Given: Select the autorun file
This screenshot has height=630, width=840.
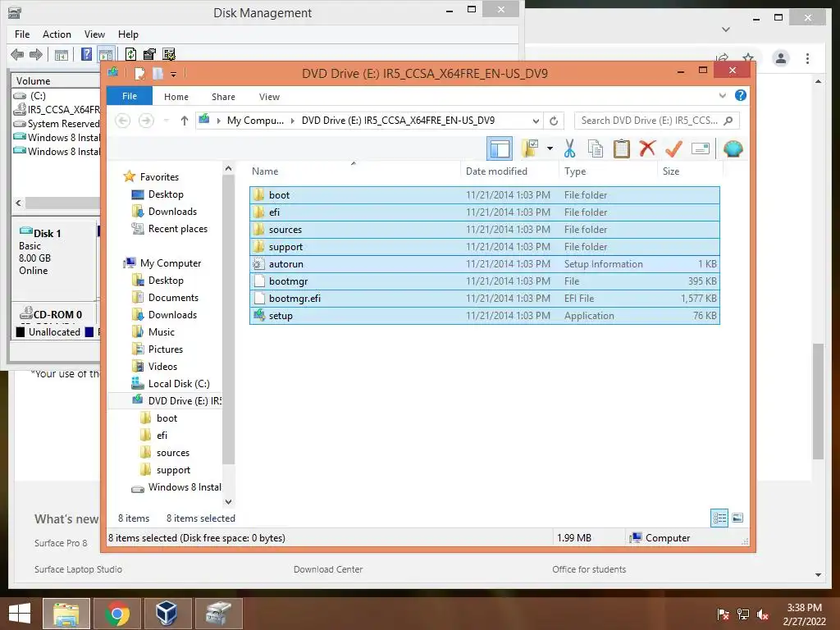Looking at the screenshot, I should point(484,263).
